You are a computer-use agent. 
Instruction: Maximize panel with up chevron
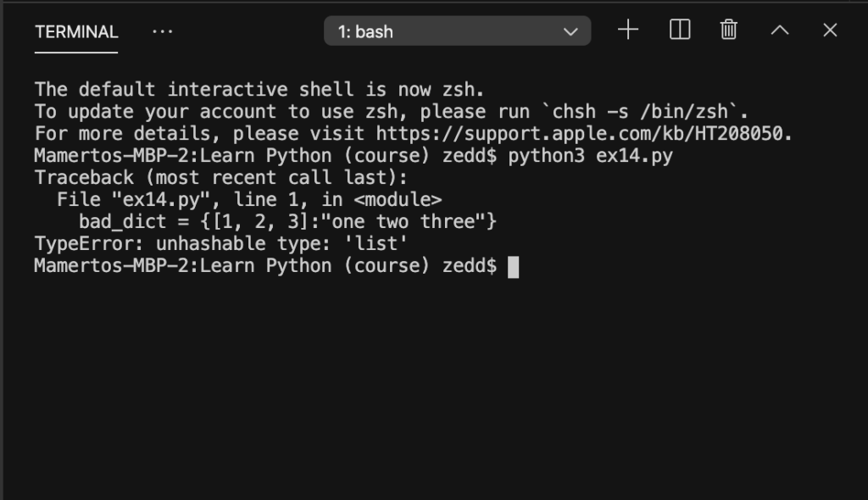pyautogui.click(x=780, y=30)
